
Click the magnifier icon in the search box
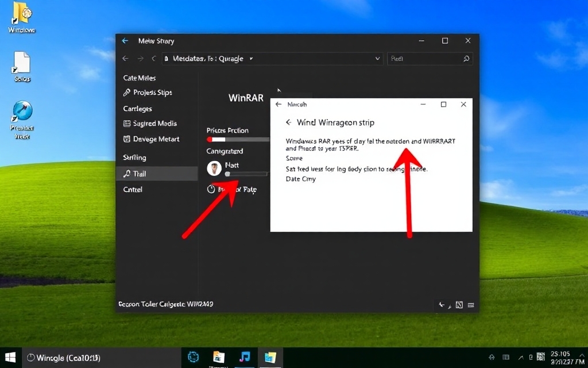point(466,59)
